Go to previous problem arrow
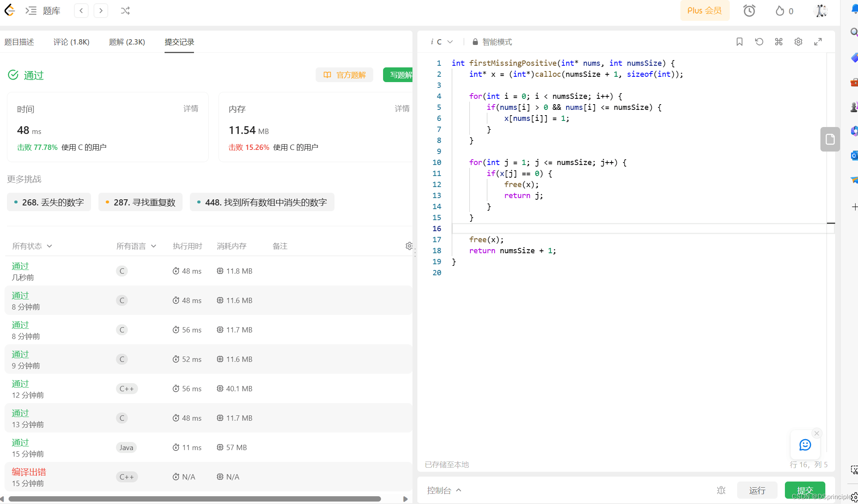The height and width of the screenshot is (504, 858). pyautogui.click(x=81, y=11)
